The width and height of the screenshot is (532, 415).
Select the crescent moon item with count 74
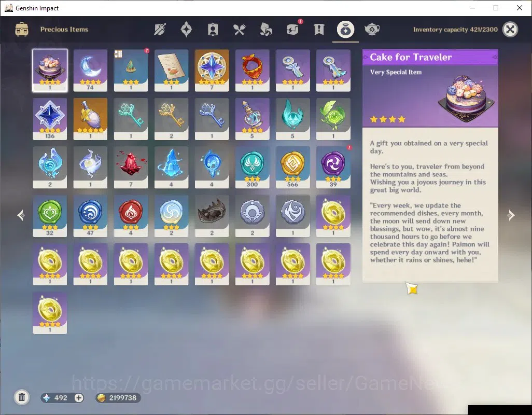(90, 70)
